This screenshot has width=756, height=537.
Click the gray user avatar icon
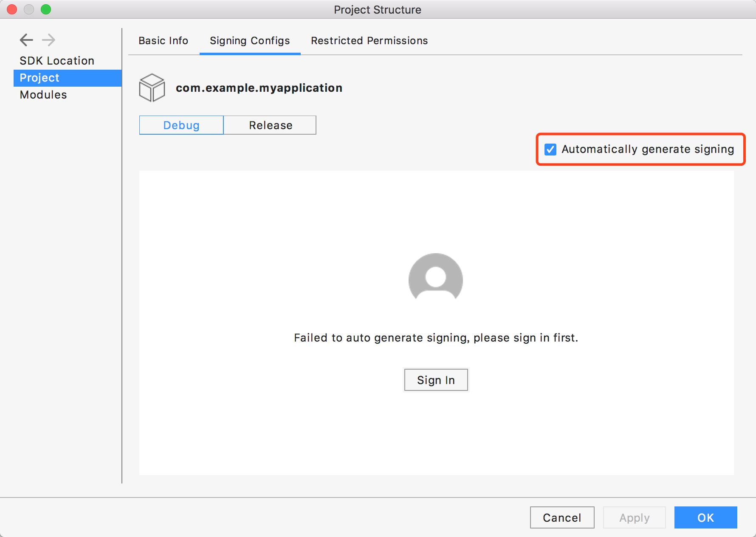click(x=435, y=278)
